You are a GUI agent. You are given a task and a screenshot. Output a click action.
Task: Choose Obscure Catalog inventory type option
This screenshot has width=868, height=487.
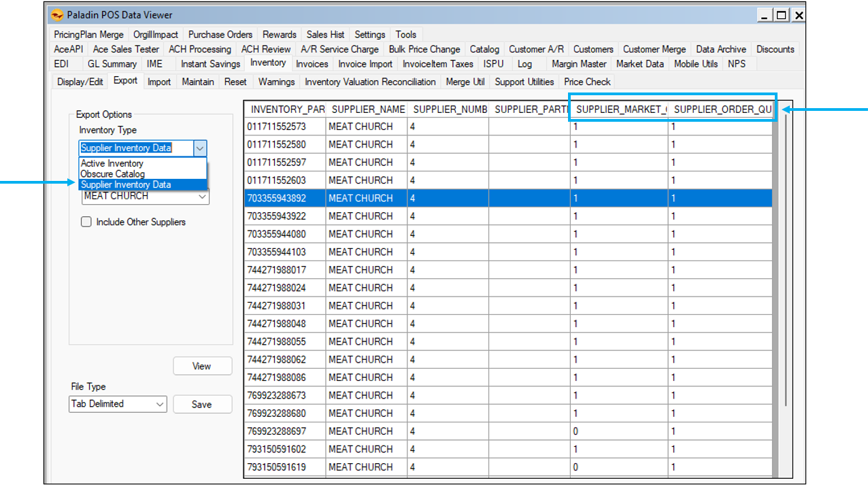[x=113, y=174]
